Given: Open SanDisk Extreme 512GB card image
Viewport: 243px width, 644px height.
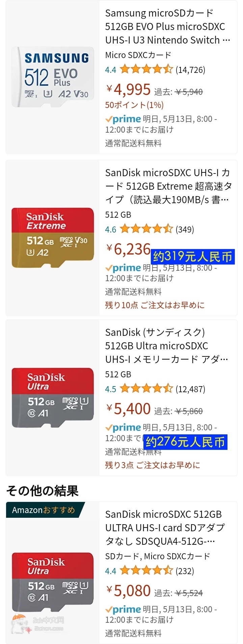Looking at the screenshot, I should pyautogui.click(x=53, y=238).
